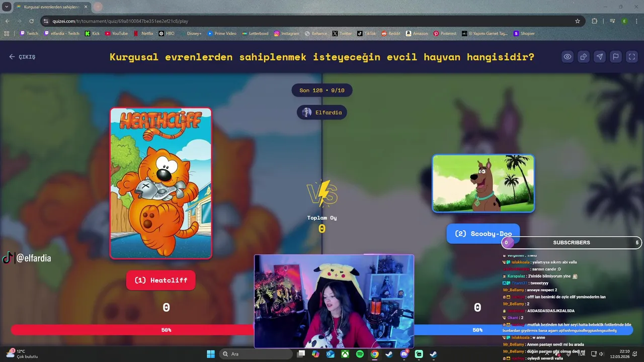Open the elfardia - Twitch bookmark
This screenshot has width=644, height=362.
(x=62, y=34)
